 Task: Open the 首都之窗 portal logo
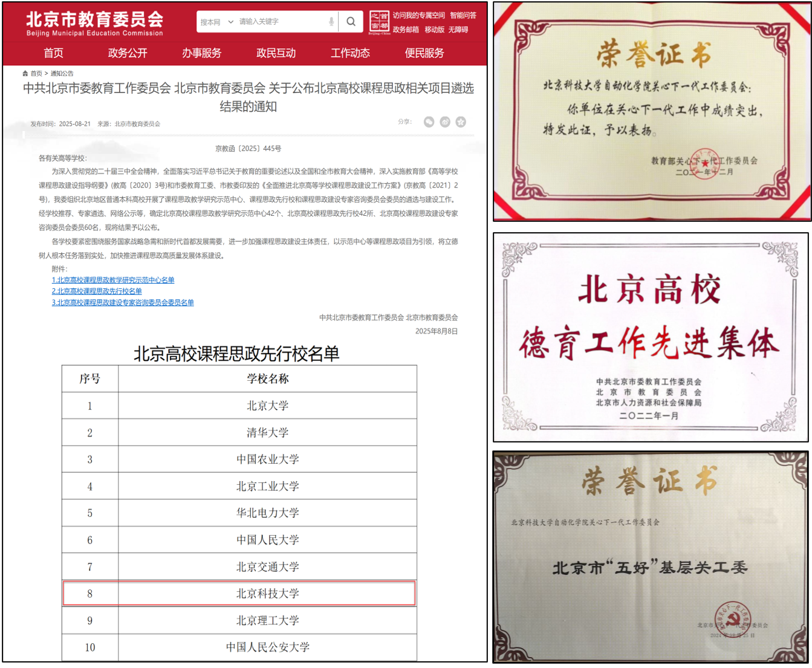[380, 22]
